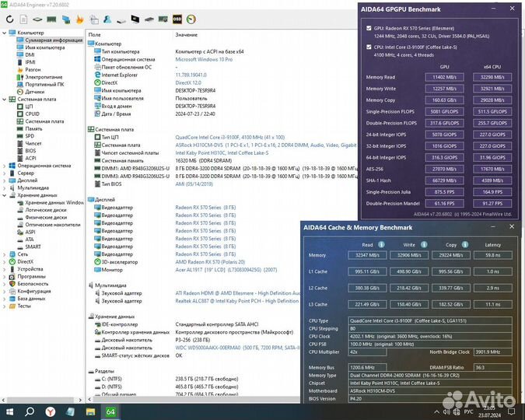Click the Write info icon in Cache benchmark
Viewport: 525px width, 420px height.
click(x=424, y=244)
